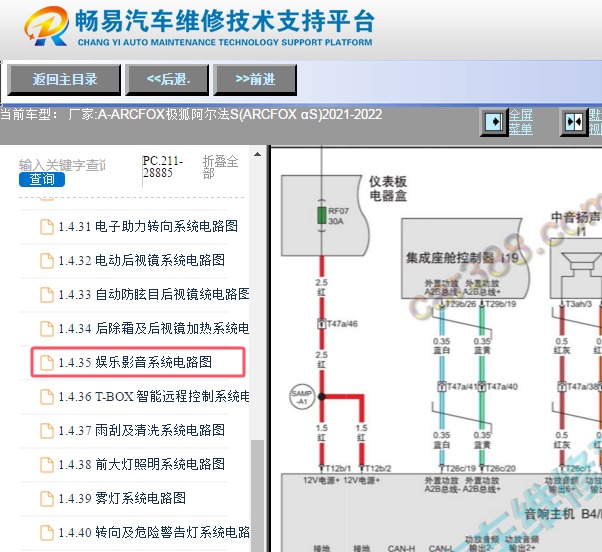Click the 仪表板电器盒 label in the diagram

[388, 188]
